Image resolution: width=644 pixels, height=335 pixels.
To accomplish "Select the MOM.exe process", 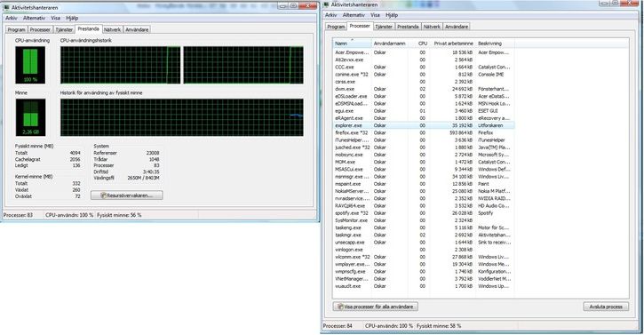I will tap(424, 162).
